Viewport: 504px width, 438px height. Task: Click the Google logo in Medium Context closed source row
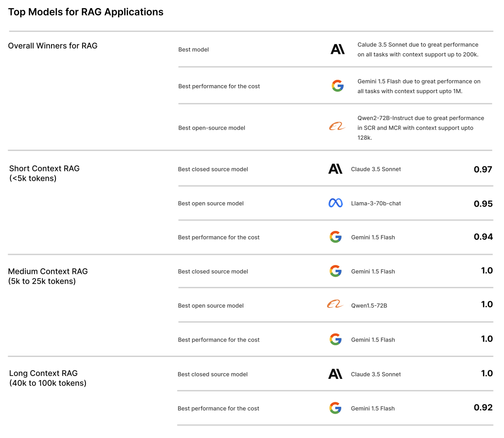pyautogui.click(x=336, y=271)
